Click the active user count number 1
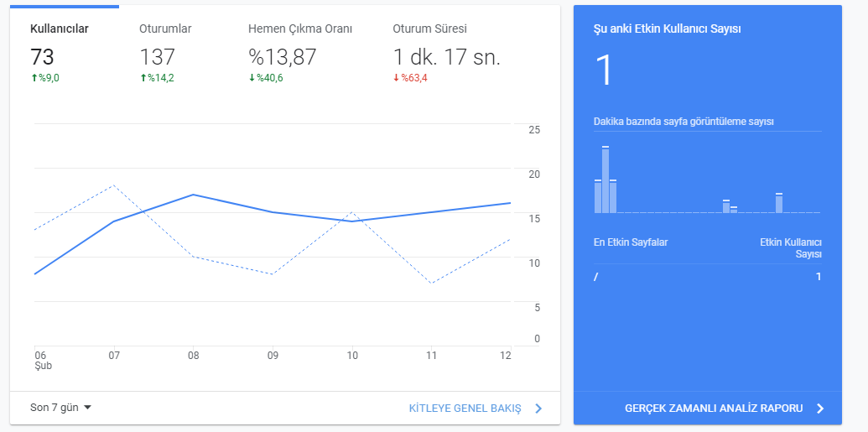 pos(605,70)
